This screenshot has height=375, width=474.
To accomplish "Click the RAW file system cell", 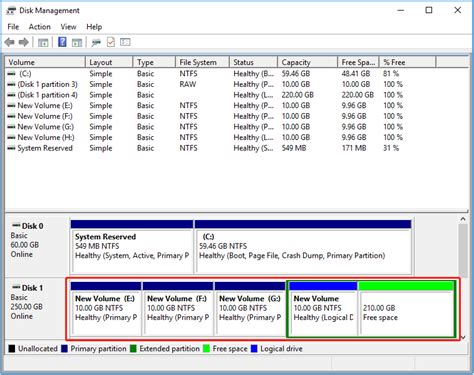I will 188,84.
